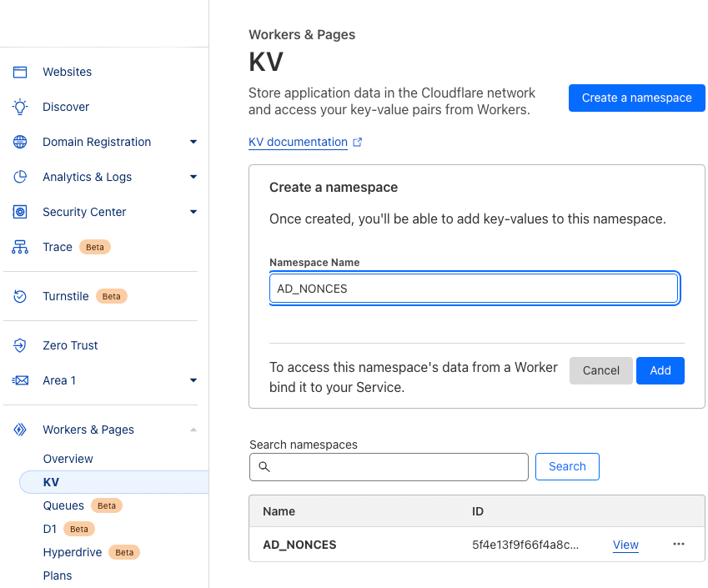Viewport: 708px width, 588px height.
Task: Expand the Domain Registration dropdown
Action: point(193,142)
